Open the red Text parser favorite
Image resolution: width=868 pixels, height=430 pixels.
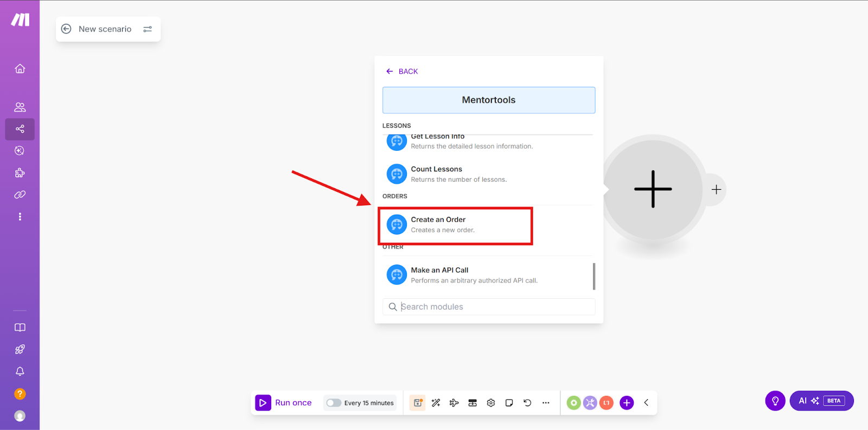point(607,403)
